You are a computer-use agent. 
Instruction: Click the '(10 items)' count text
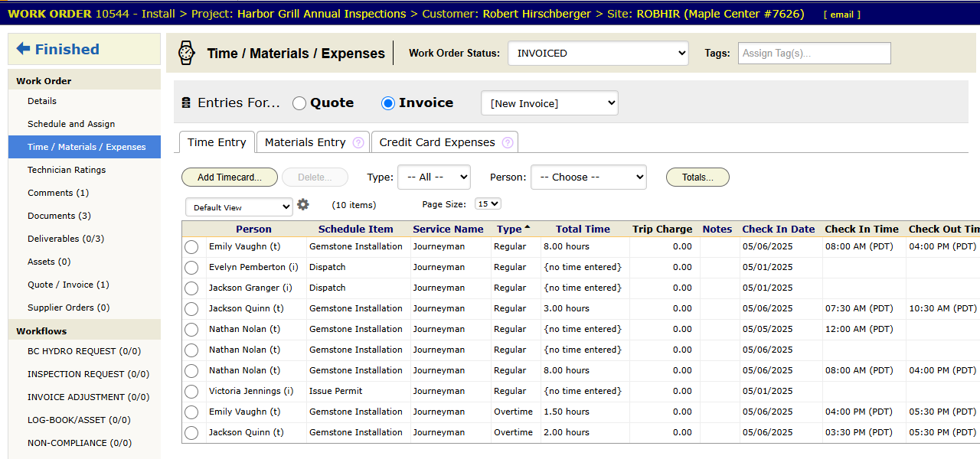click(354, 205)
